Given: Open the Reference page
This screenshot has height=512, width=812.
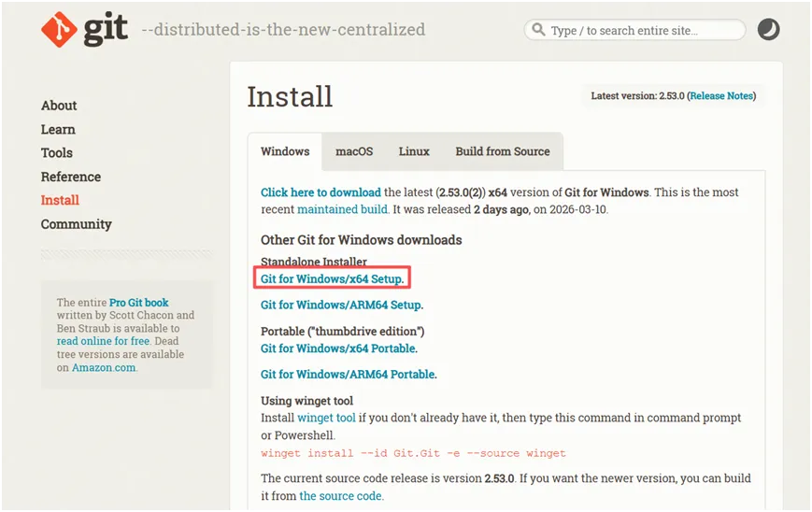Looking at the screenshot, I should coord(71,177).
